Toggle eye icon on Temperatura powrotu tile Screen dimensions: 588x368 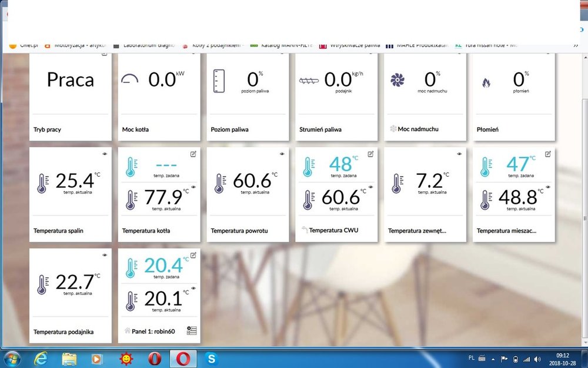click(x=282, y=154)
